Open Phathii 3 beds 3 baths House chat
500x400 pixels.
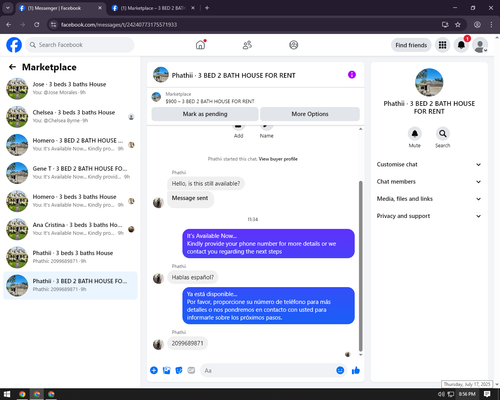[x=70, y=257]
